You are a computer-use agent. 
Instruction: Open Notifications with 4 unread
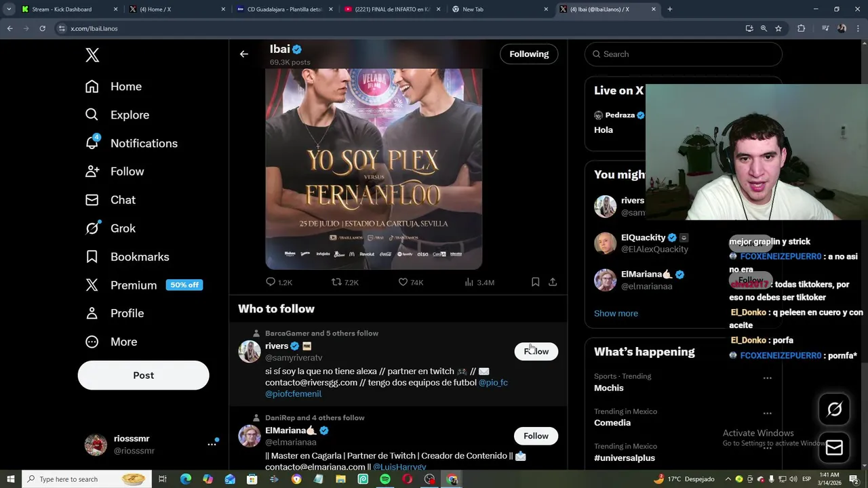[x=132, y=143]
